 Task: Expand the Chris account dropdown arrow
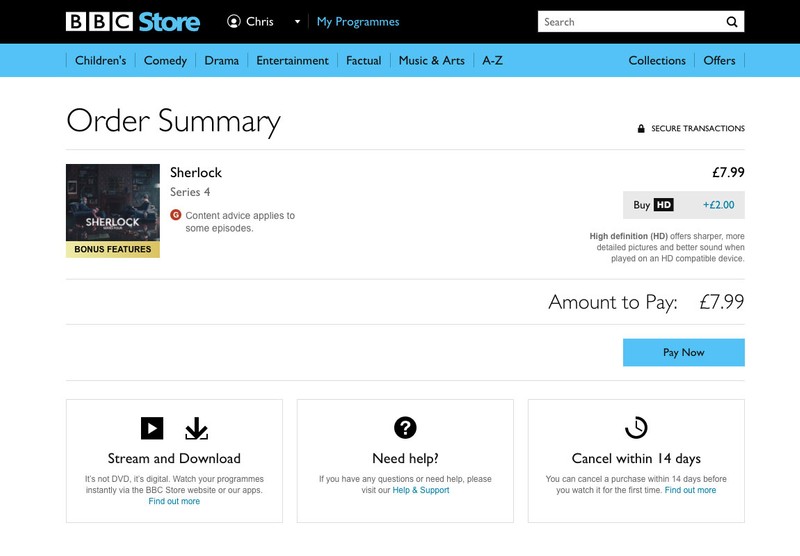[297, 22]
